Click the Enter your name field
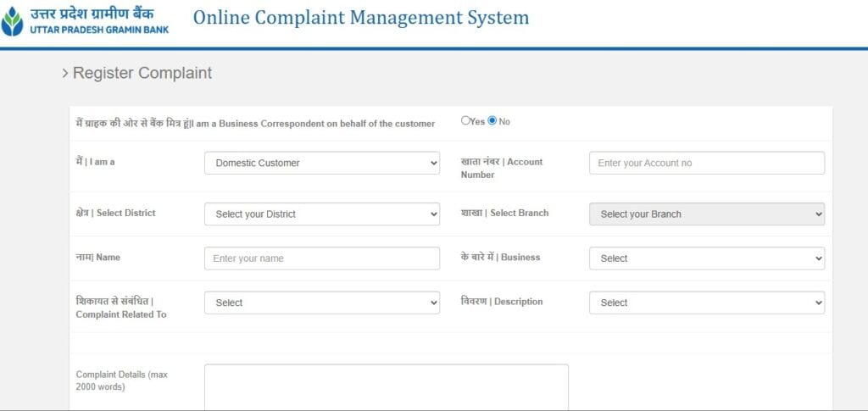The height and width of the screenshot is (411, 868). (x=322, y=258)
